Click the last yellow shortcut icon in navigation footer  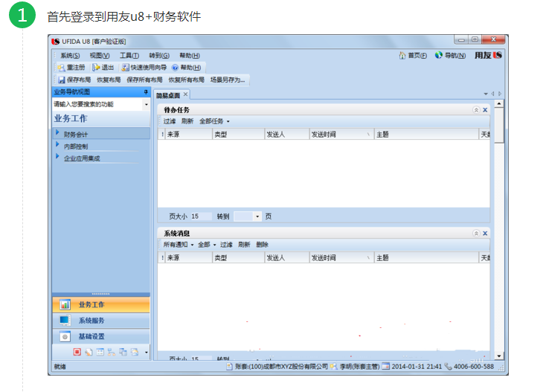click(135, 352)
